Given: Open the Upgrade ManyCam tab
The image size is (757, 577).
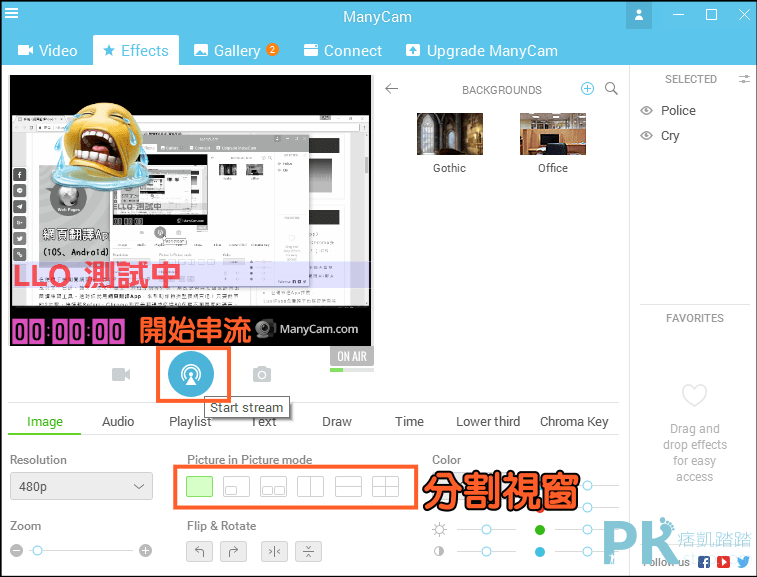Looking at the screenshot, I should [481, 51].
